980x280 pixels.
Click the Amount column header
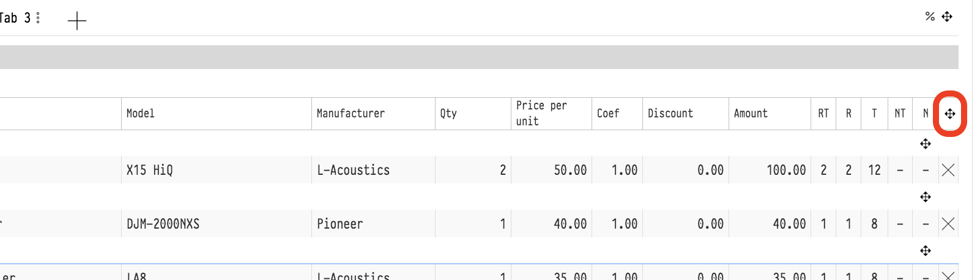[x=751, y=114]
